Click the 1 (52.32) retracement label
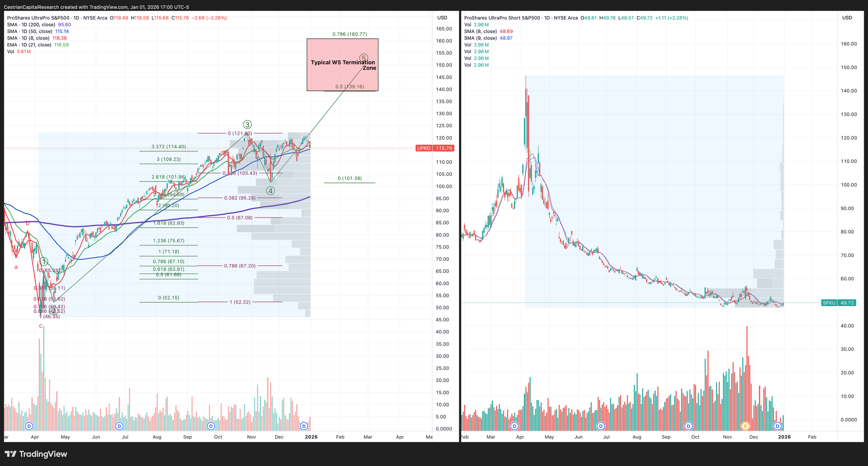The width and height of the screenshot is (868, 466). 240,302
